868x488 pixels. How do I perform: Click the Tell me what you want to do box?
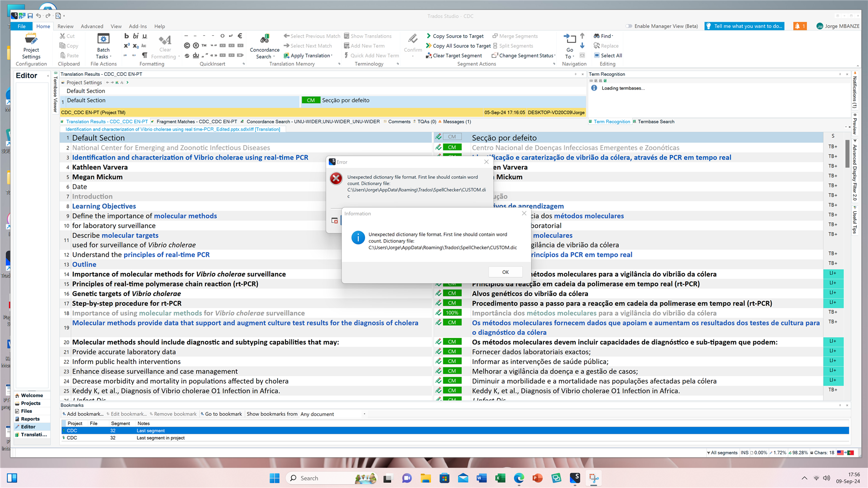(x=744, y=26)
